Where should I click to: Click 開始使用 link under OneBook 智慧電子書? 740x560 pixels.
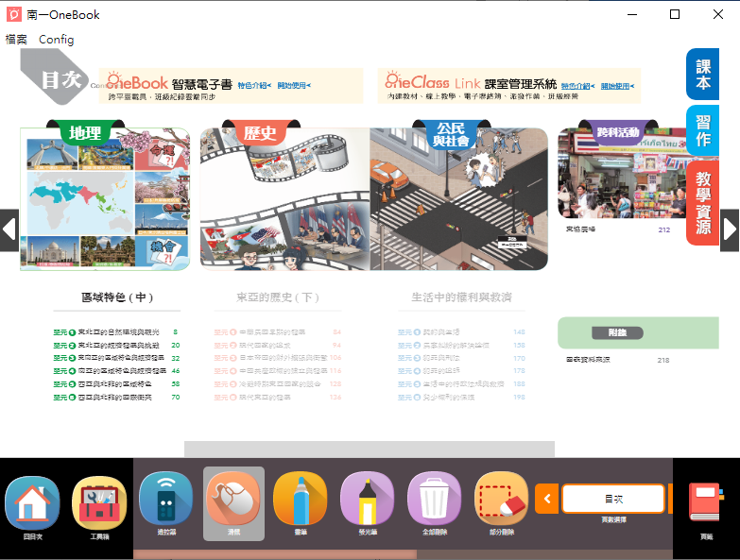[x=294, y=86]
